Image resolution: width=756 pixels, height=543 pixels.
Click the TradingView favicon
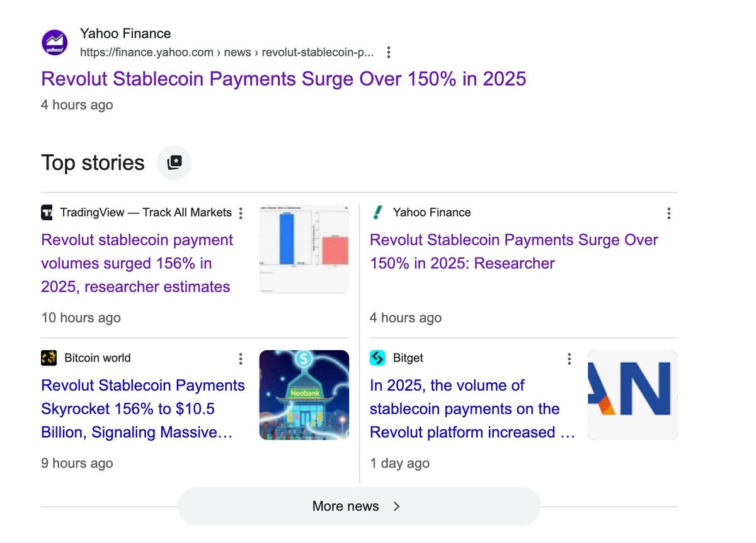click(x=47, y=213)
